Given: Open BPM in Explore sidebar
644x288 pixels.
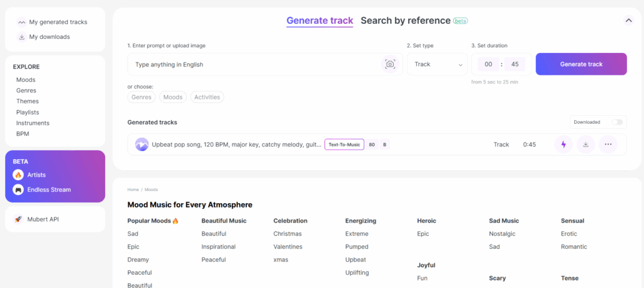Looking at the screenshot, I should point(23,133).
